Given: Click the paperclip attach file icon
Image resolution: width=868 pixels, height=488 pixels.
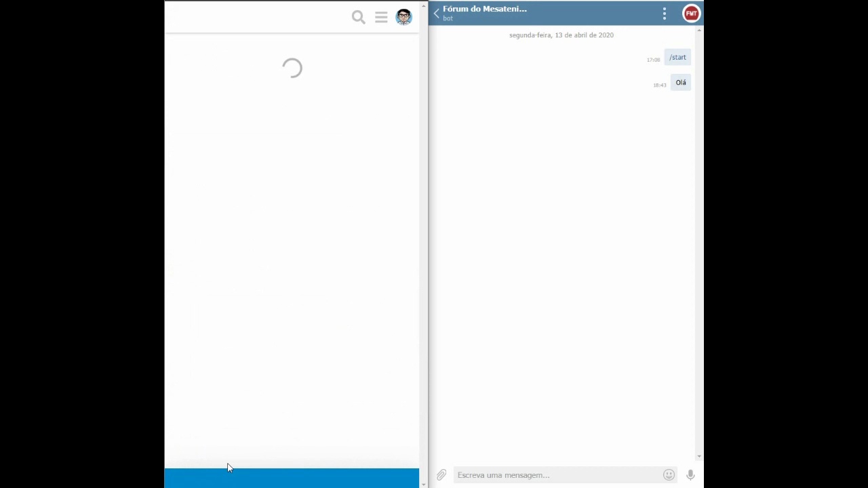Looking at the screenshot, I should point(441,475).
